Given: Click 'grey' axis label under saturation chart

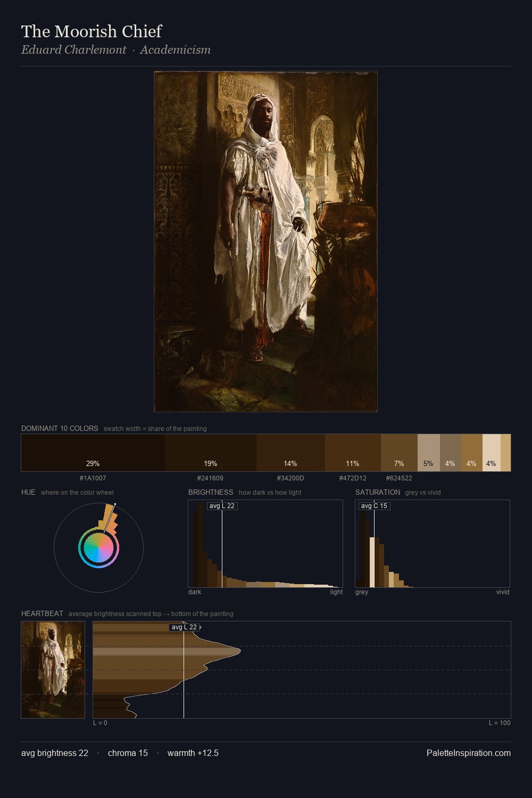Looking at the screenshot, I should [x=362, y=592].
